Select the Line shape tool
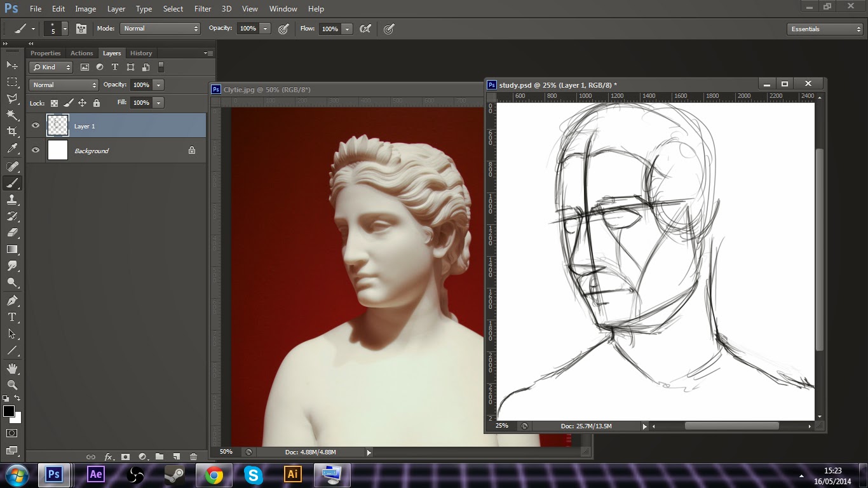Viewport: 868px width, 488px height. click(12, 350)
